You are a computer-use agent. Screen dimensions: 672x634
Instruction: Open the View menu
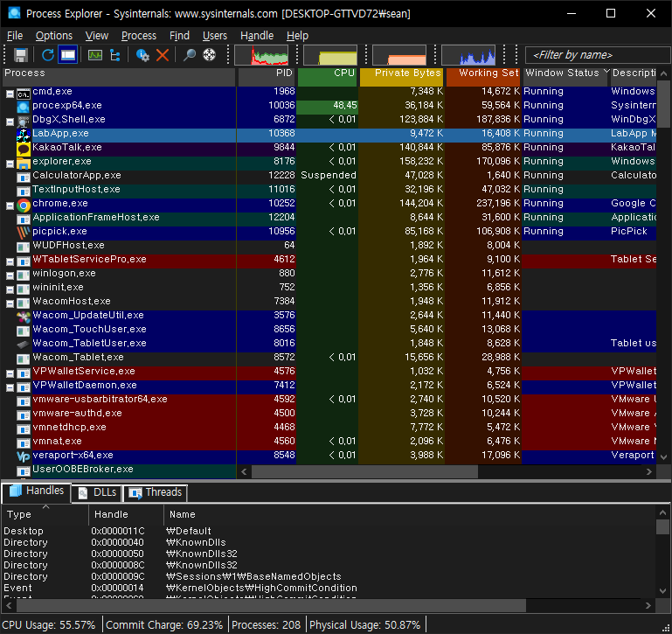tap(96, 36)
